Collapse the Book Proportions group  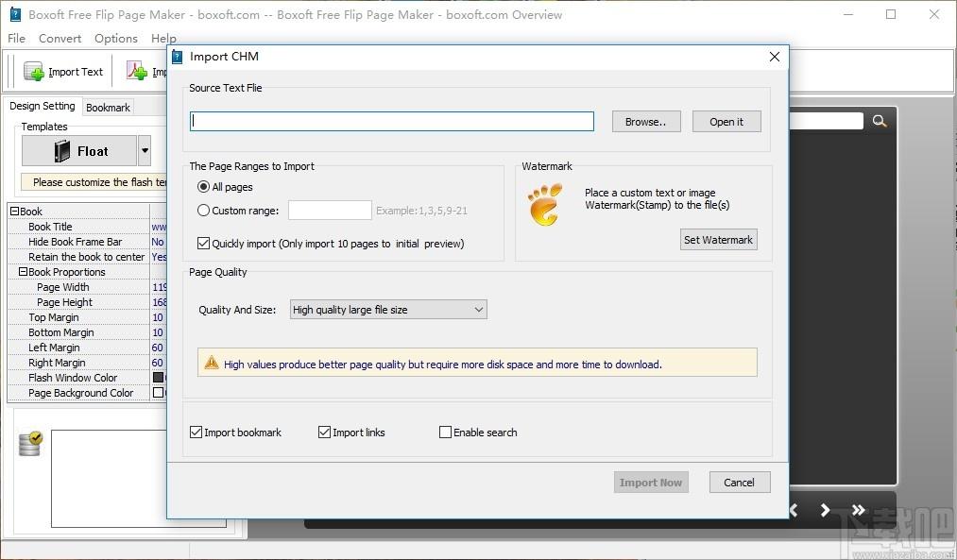coord(24,271)
